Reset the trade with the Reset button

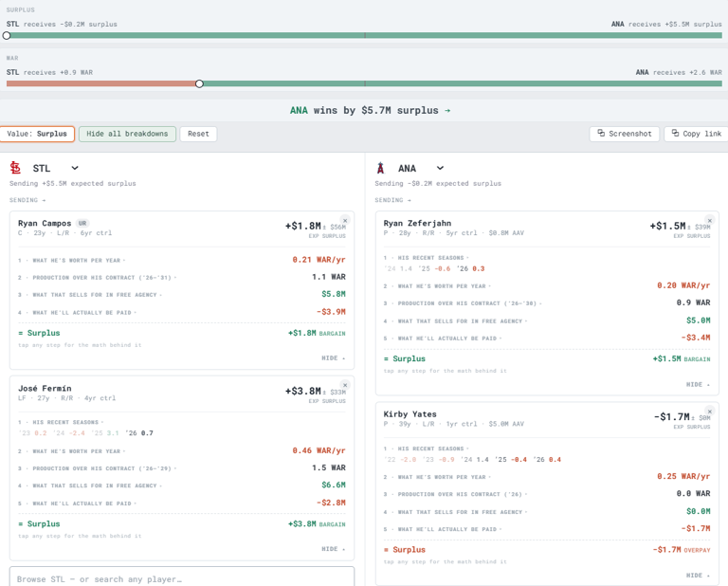198,134
